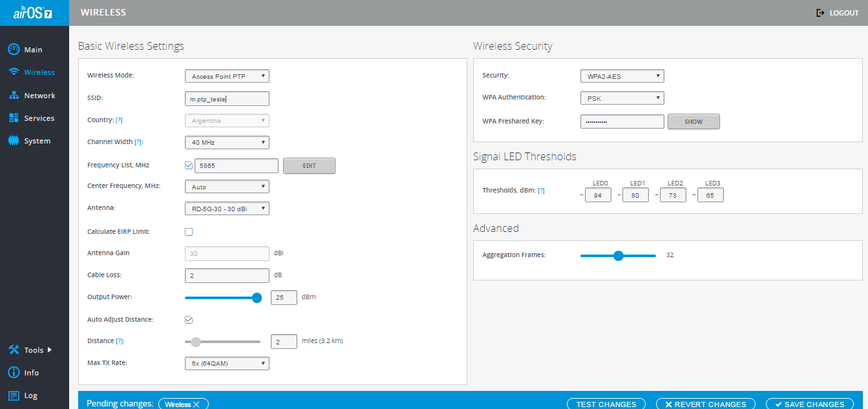Click the Info circle icon

14,373
